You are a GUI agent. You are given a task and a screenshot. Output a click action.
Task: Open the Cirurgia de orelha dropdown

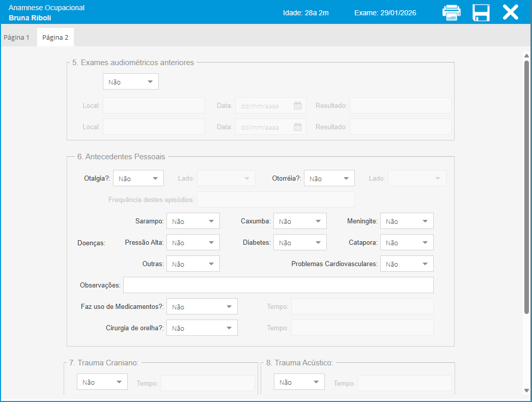pyautogui.click(x=202, y=328)
